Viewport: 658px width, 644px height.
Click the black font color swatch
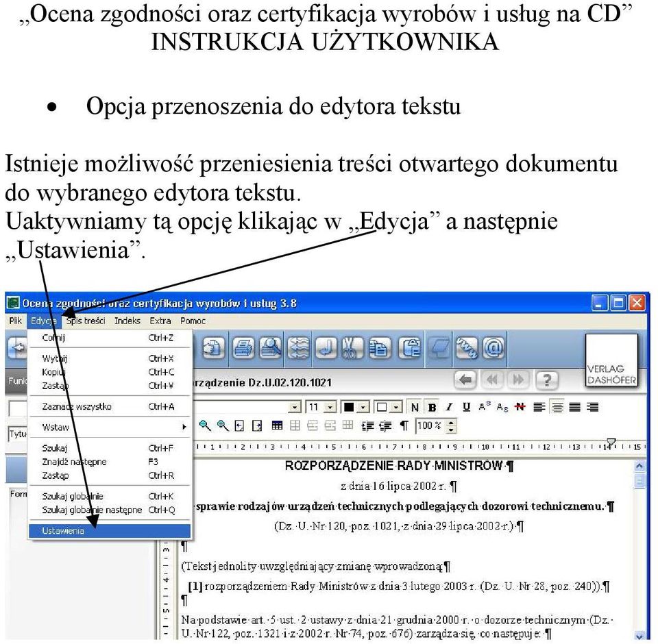pyautogui.click(x=349, y=407)
